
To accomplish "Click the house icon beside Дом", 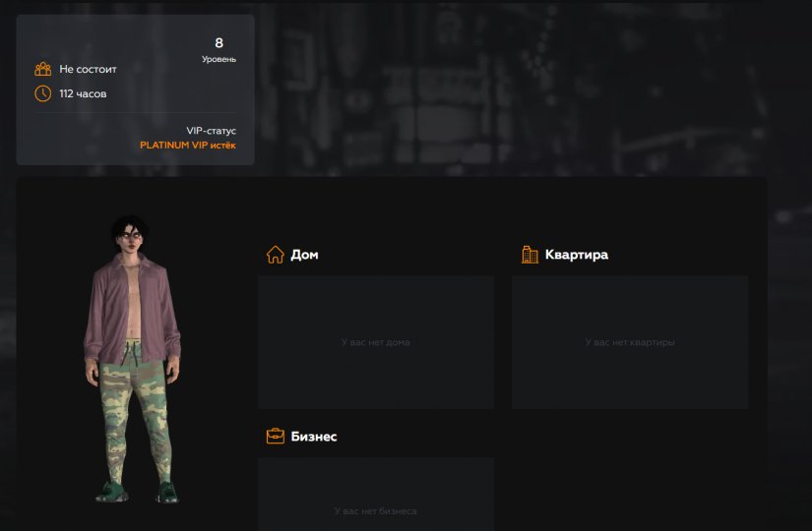I will click(x=276, y=255).
